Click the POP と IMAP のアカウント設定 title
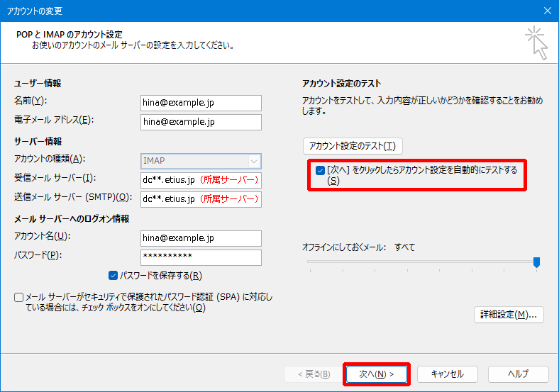Viewport: 559px width, 392px height. [69, 35]
